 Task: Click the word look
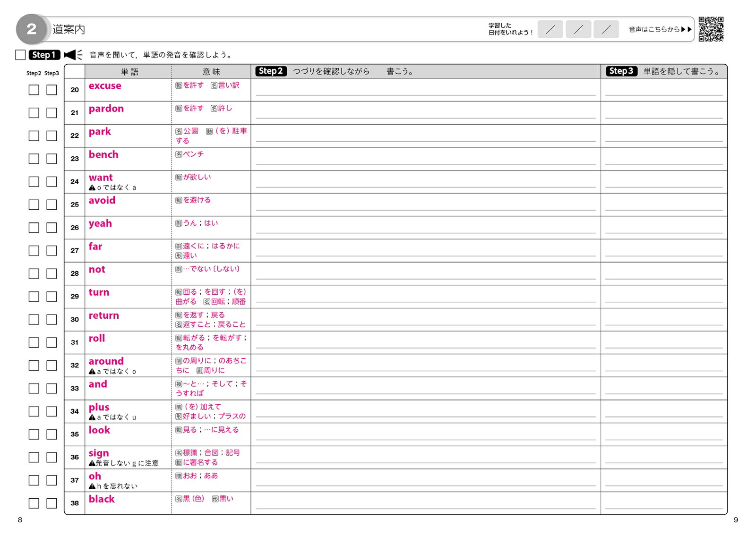coord(99,430)
